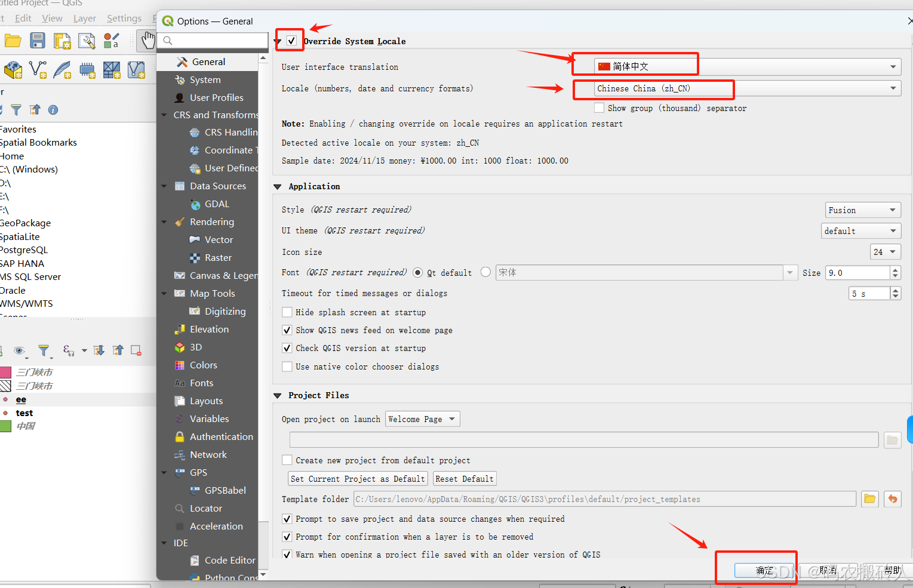Switch to the System options page

[x=205, y=79]
